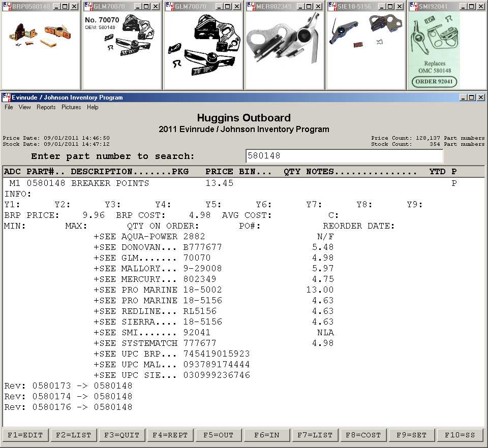
Task: Click the Evinrude/Johnson Inventory Program title bar icon
Action: pyautogui.click(x=6, y=98)
